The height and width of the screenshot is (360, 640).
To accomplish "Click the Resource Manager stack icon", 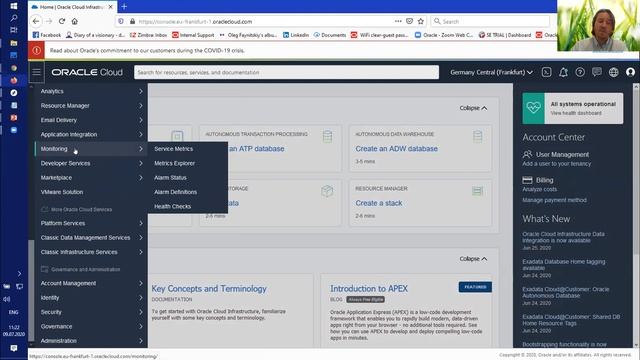I will pyautogui.click(x=477, y=191).
